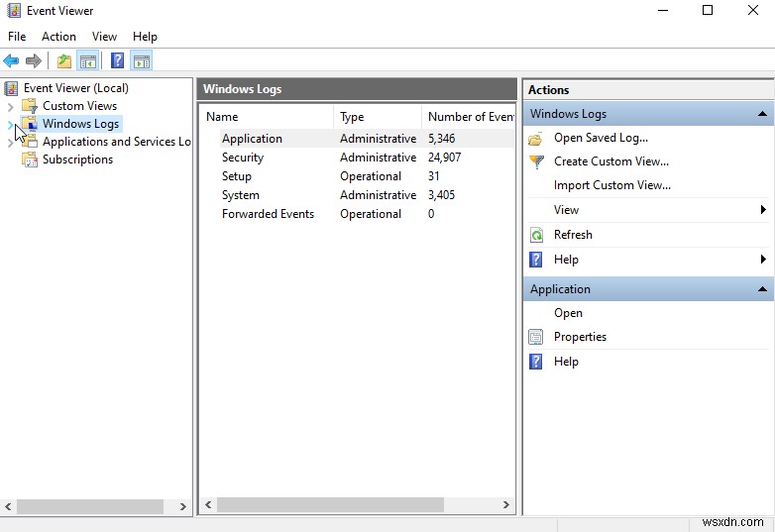Viewport: 775px width, 532px height.
Task: Open the Help submenu arrow under Windows Logs
Action: pyautogui.click(x=763, y=260)
